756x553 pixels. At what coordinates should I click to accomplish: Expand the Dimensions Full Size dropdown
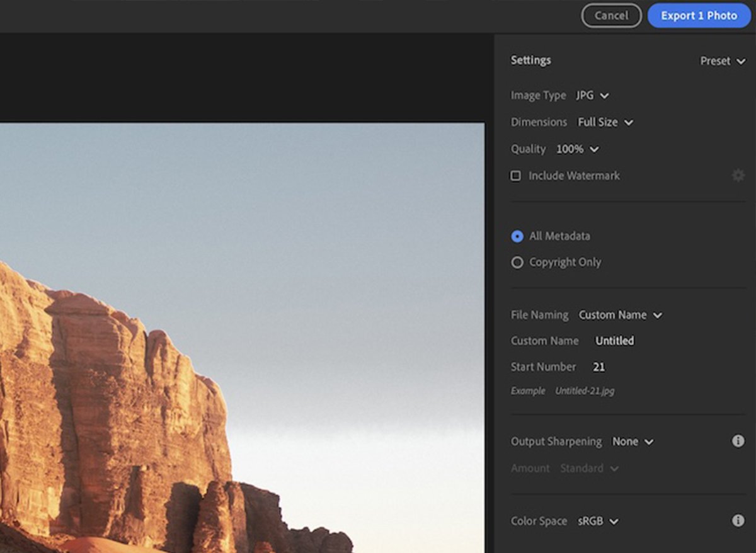point(604,122)
